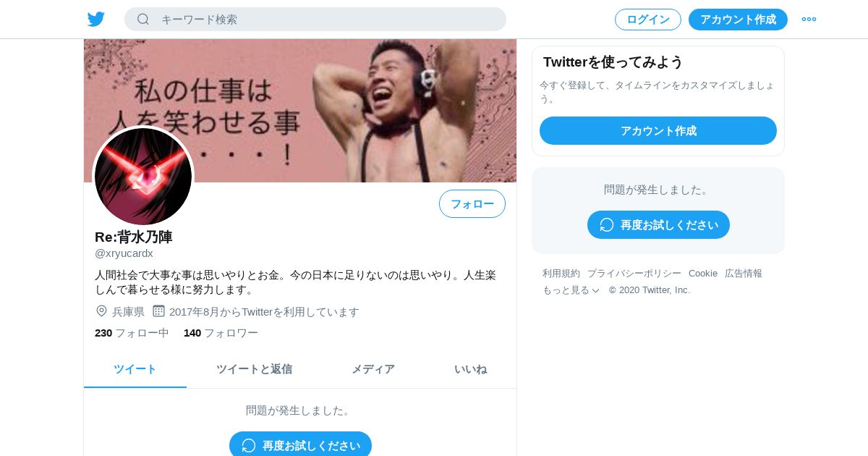868x456 pixels.
Task: Click the Twitter bird logo
Action: 96,20
